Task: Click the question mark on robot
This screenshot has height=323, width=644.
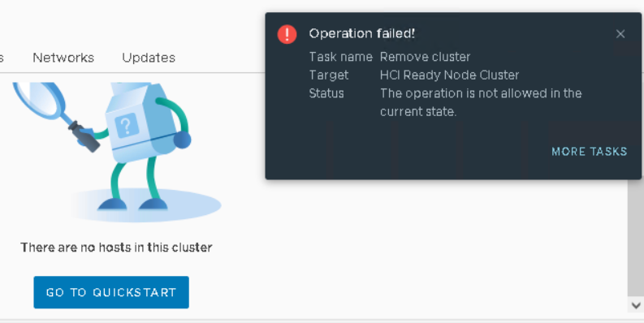Action: click(x=126, y=126)
